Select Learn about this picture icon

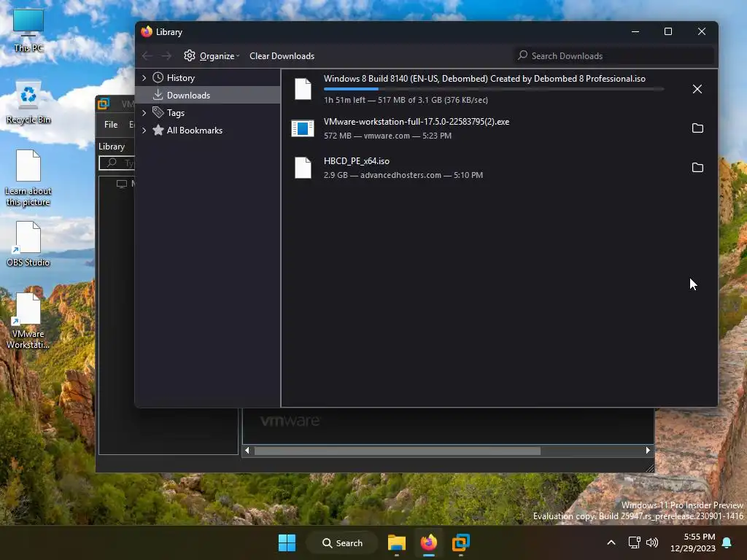[28, 179]
